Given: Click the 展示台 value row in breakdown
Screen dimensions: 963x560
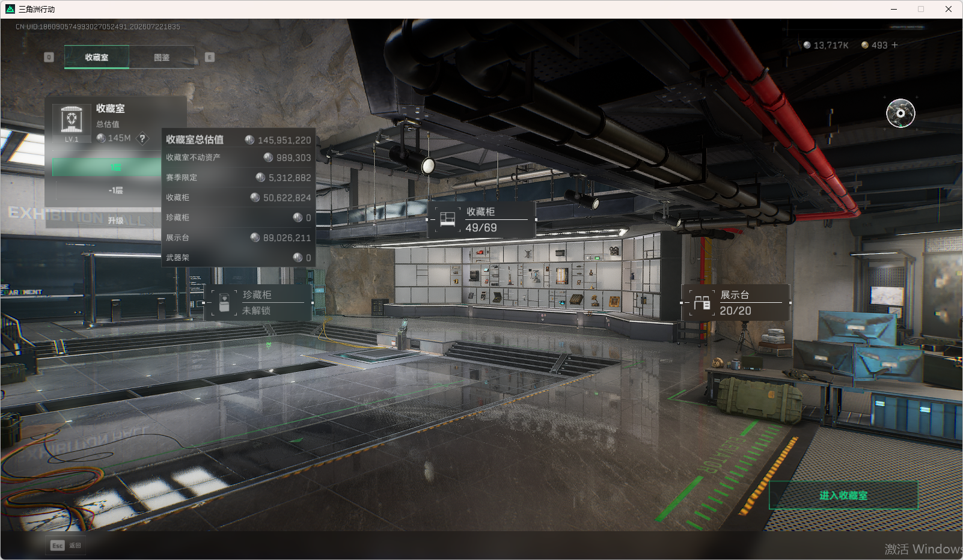Looking at the screenshot, I should click(239, 237).
